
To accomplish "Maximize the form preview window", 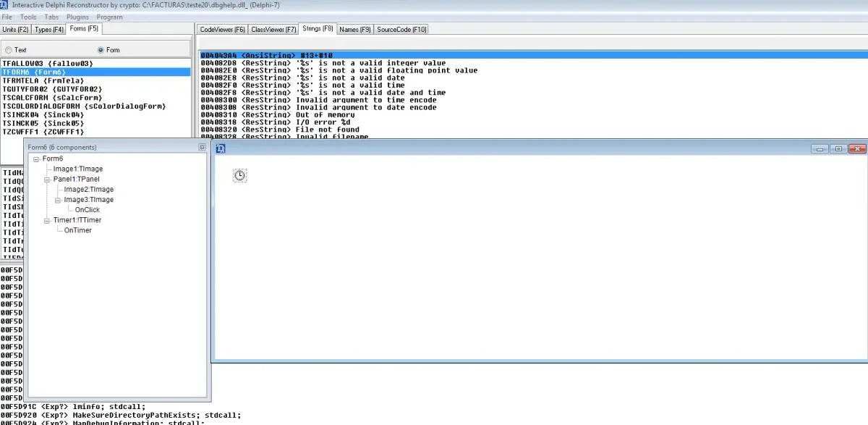I will point(838,148).
